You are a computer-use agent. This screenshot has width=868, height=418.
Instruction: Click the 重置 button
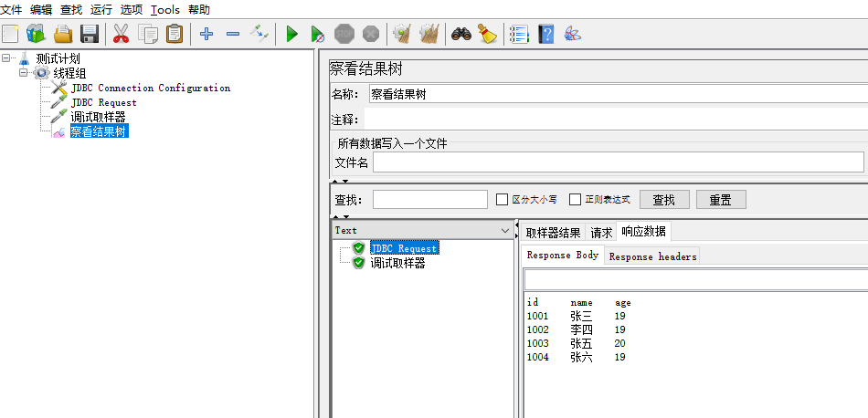pos(721,200)
